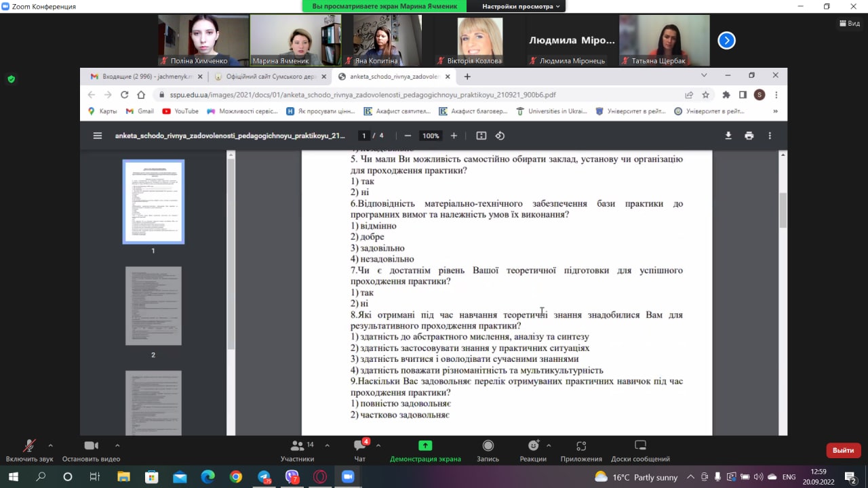Expand video settings arrow next to camera

tap(117, 445)
